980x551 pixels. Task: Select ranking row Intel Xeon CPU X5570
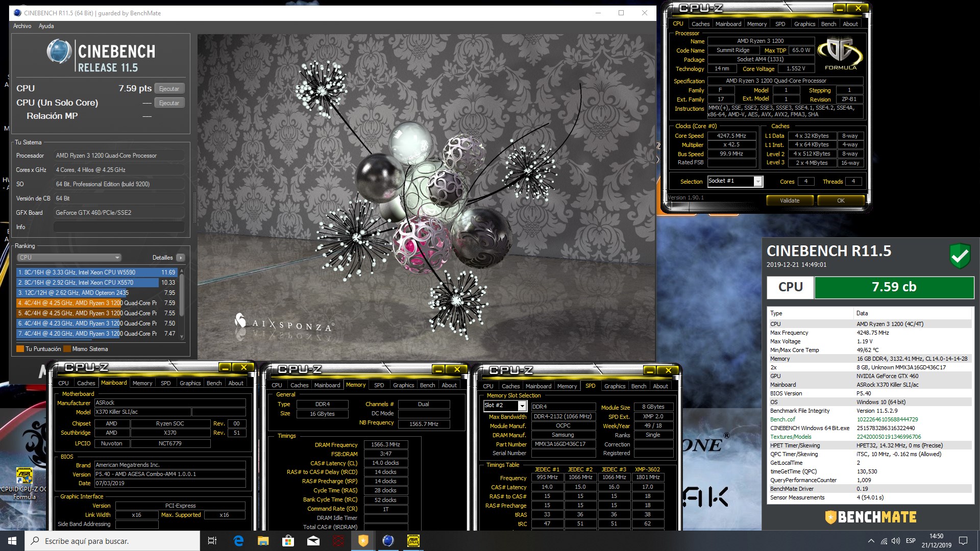(97, 283)
